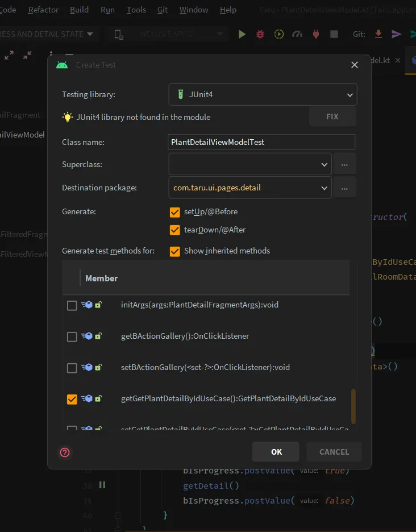
Task: Run with coverage icon in toolbar
Action: tap(279, 34)
